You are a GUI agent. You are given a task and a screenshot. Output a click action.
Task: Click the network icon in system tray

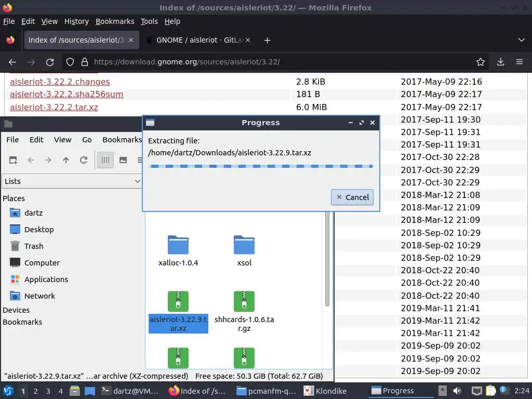(x=477, y=391)
